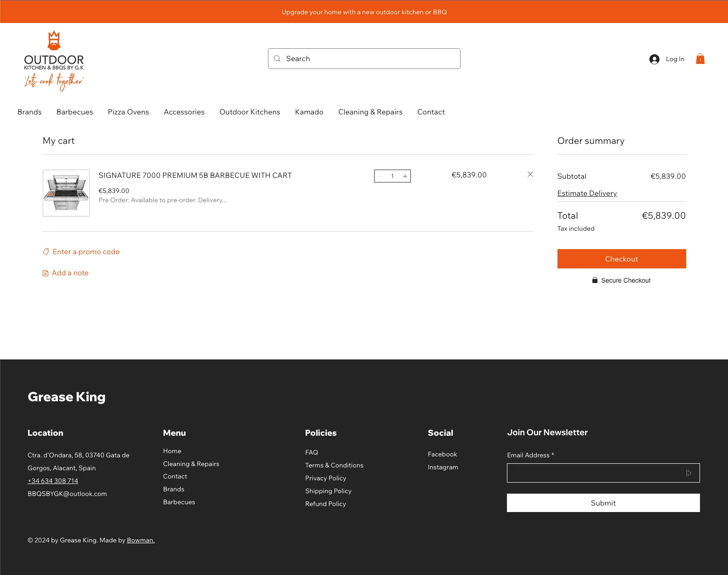Open footer Brands link
The width and height of the screenshot is (728, 575).
click(174, 489)
